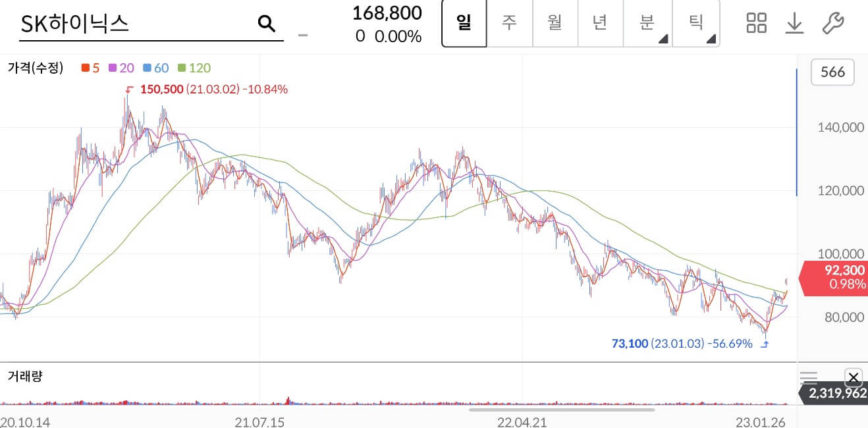
Task: Switch to 주 (weekly) period tab
Action: [509, 23]
